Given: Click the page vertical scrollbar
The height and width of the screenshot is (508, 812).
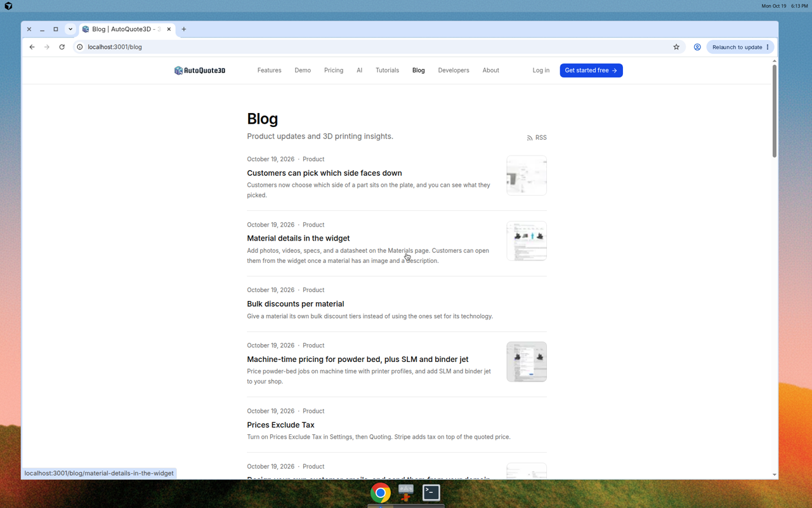Looking at the screenshot, I should (774, 111).
